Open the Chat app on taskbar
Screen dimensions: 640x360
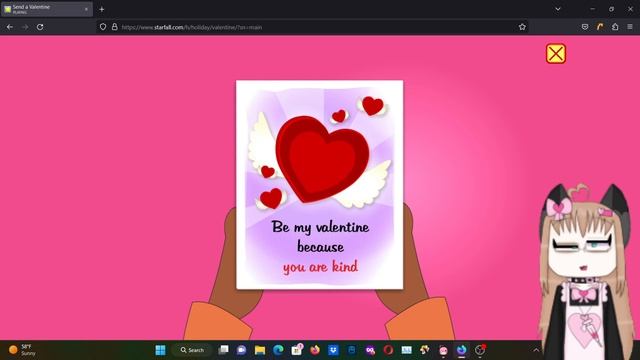[242, 350]
